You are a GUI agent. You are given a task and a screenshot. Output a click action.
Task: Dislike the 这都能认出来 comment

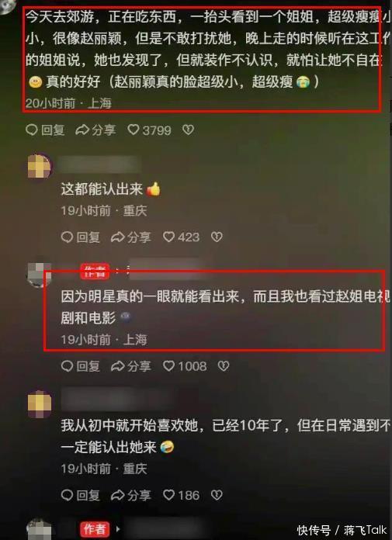tap(217, 237)
